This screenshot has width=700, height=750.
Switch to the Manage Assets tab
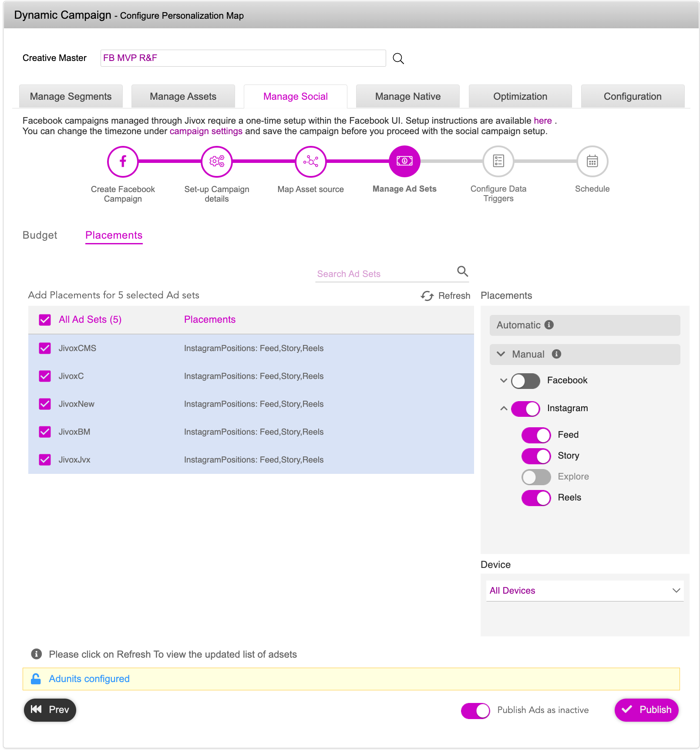[183, 96]
